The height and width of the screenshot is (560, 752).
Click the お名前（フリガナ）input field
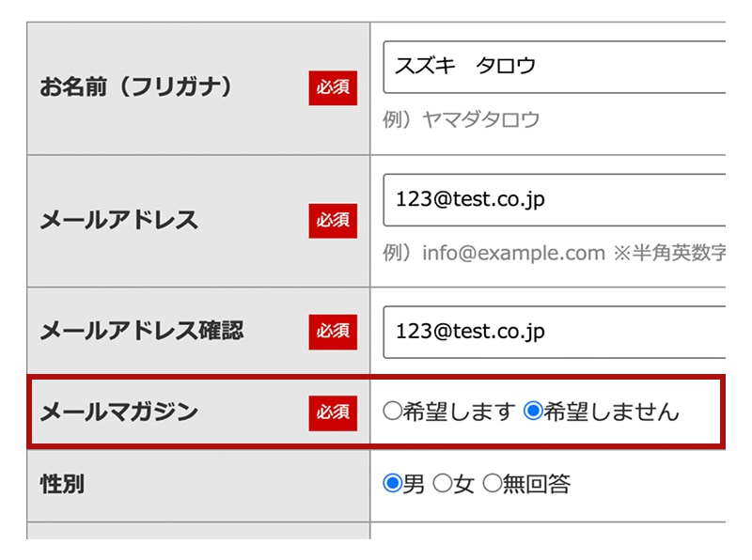555,67
